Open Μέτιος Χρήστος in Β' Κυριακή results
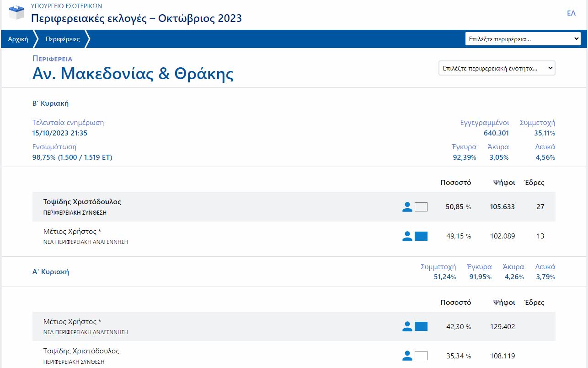 click(72, 232)
